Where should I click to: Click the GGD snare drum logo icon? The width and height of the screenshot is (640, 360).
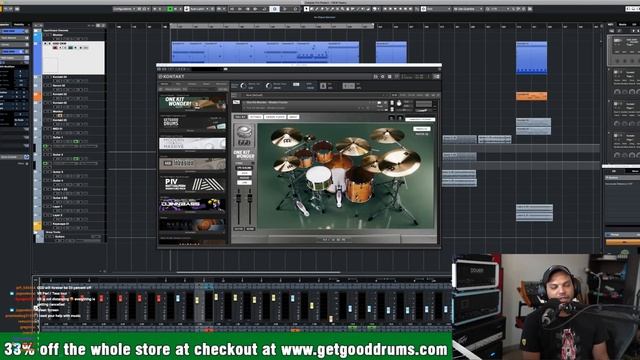pos(244,136)
